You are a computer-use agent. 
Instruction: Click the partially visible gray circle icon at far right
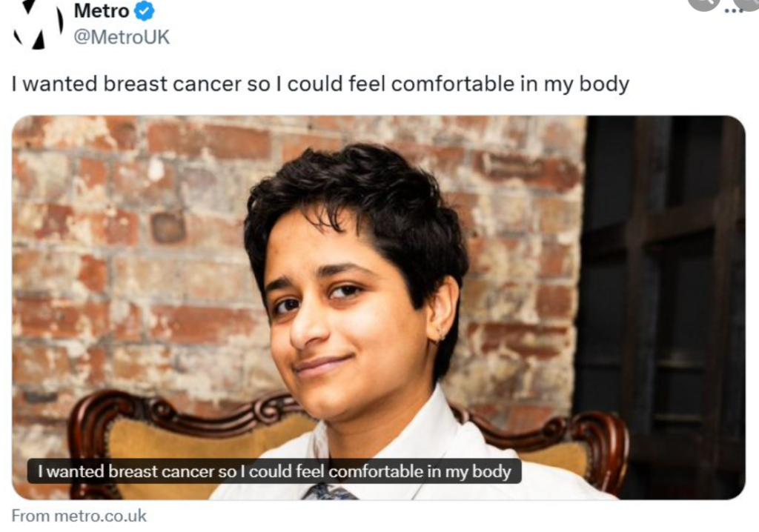pyautogui.click(x=748, y=4)
